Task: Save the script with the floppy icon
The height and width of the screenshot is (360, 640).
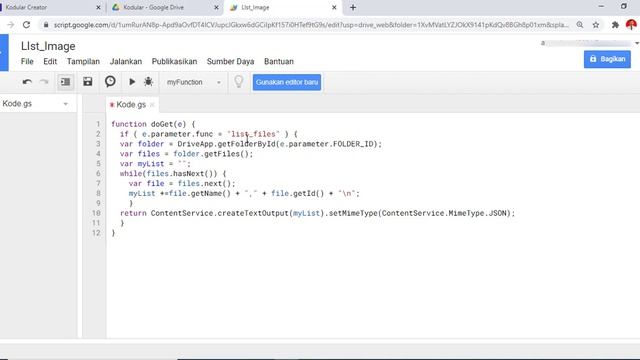Action: click(x=87, y=82)
